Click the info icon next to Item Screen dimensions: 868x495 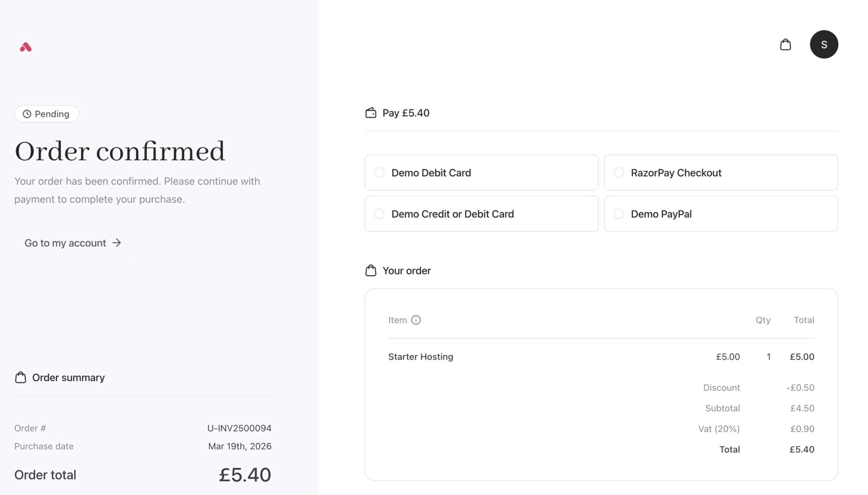[415, 320]
